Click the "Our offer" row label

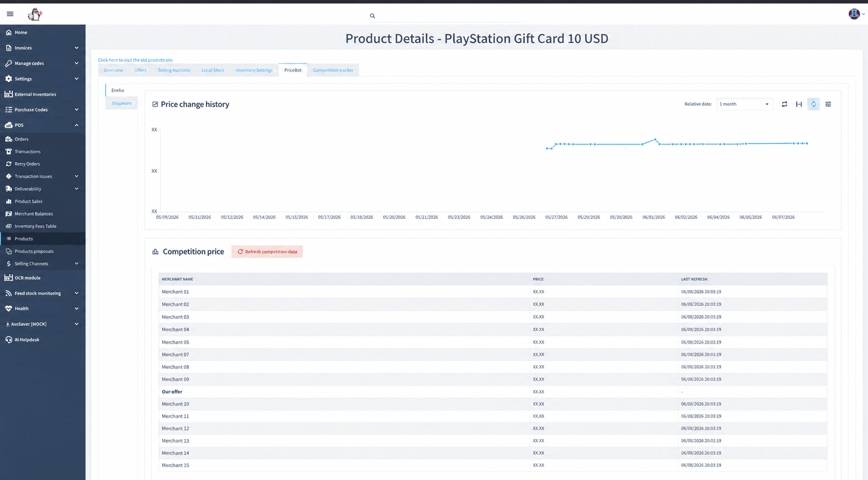(172, 392)
